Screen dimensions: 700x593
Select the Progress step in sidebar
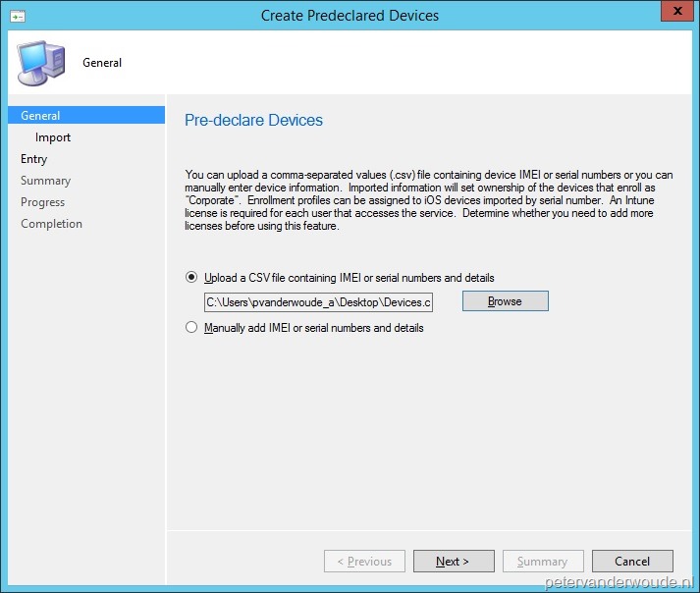(x=43, y=202)
